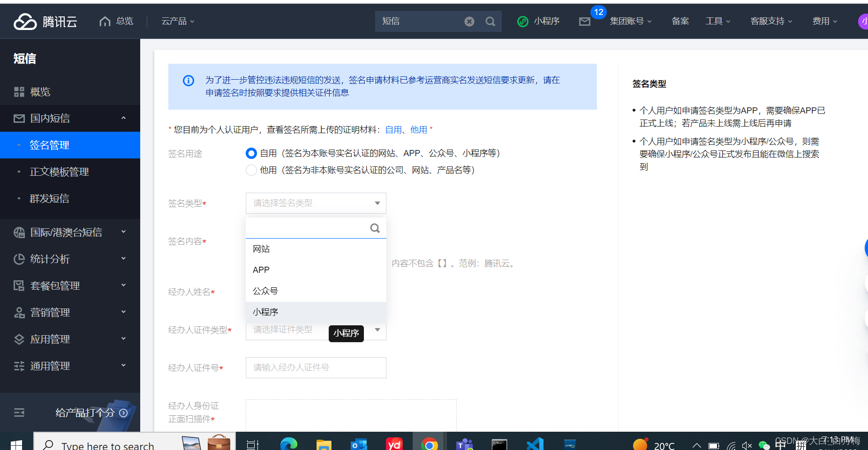This screenshot has width=868, height=450.
Task: Clear the 短信 search box text
Action: pyautogui.click(x=469, y=22)
